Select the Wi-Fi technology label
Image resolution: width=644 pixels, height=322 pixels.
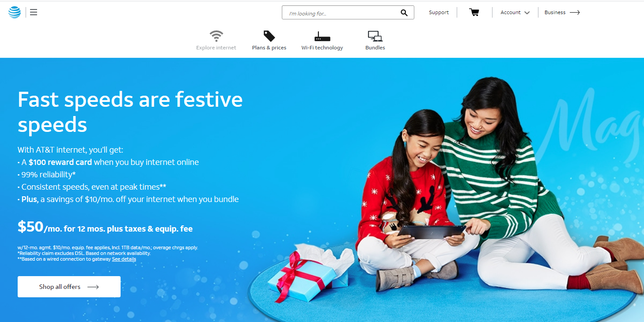coord(322,48)
